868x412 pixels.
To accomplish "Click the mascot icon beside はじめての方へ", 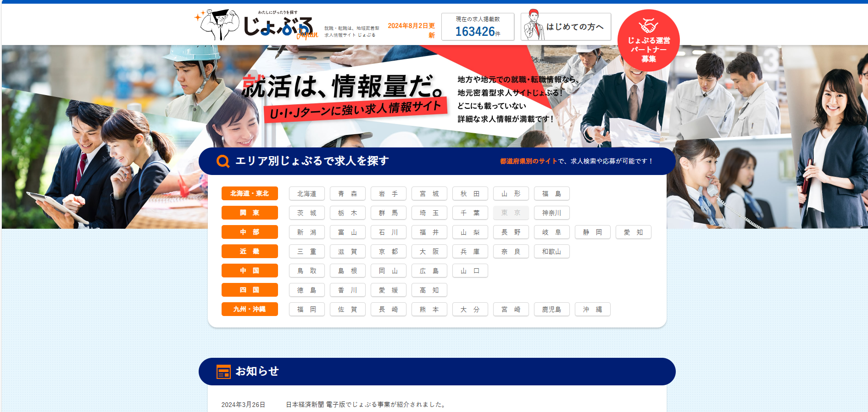I will (x=533, y=26).
